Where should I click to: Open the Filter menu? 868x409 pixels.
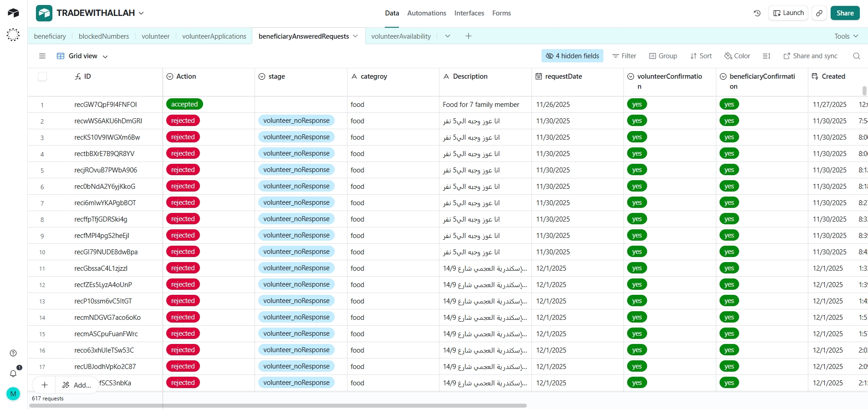coord(624,56)
